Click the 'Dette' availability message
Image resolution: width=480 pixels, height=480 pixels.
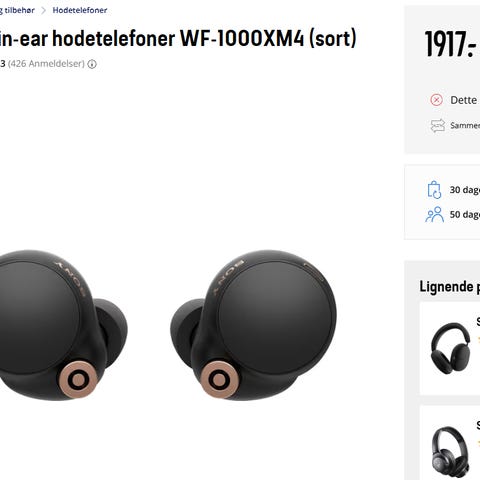(464, 100)
